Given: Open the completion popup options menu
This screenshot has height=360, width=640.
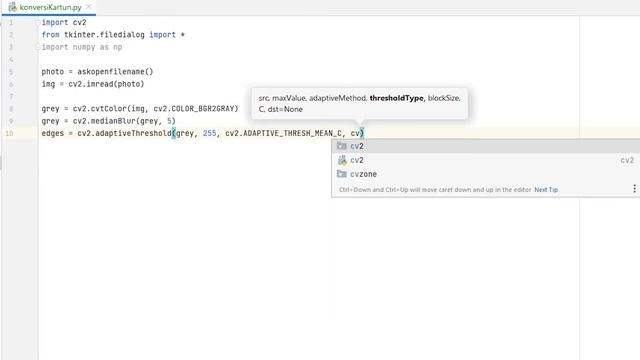Looking at the screenshot, I should point(634,189).
